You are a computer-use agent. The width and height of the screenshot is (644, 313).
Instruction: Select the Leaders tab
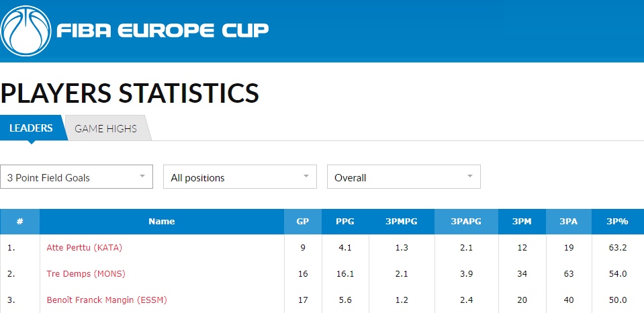coord(31,128)
